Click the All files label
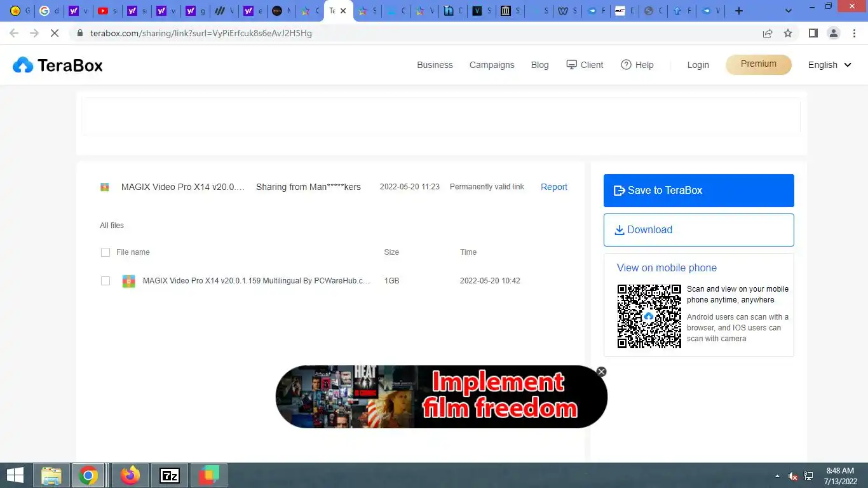868x488 pixels. 112,226
